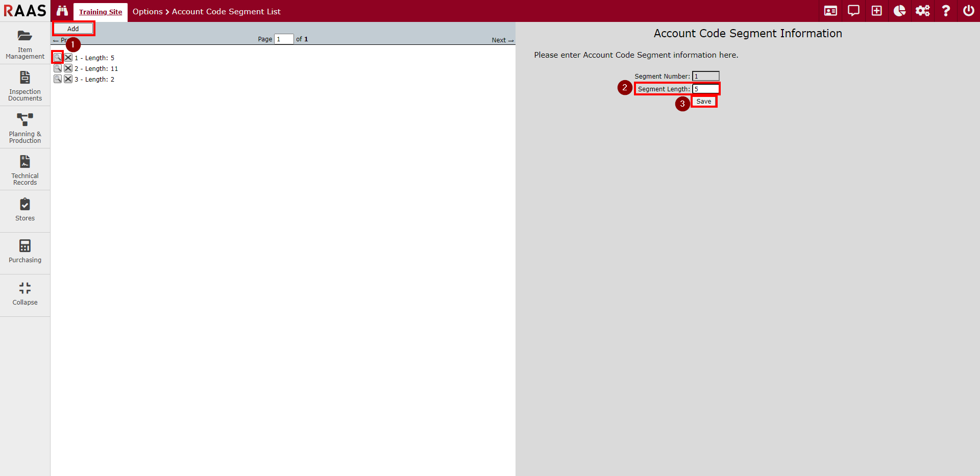Delete segment 3 using its X icon
The height and width of the screenshot is (476, 980).
coord(68,79)
